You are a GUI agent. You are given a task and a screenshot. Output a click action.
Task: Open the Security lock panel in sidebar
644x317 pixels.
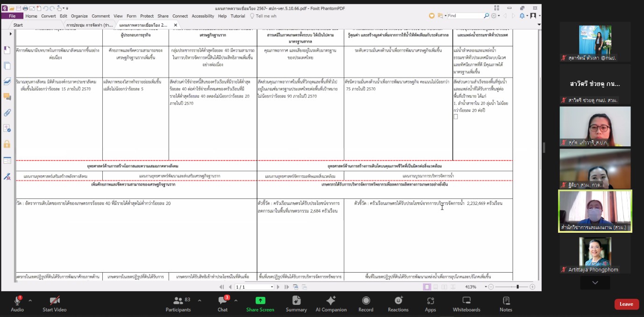click(7, 144)
